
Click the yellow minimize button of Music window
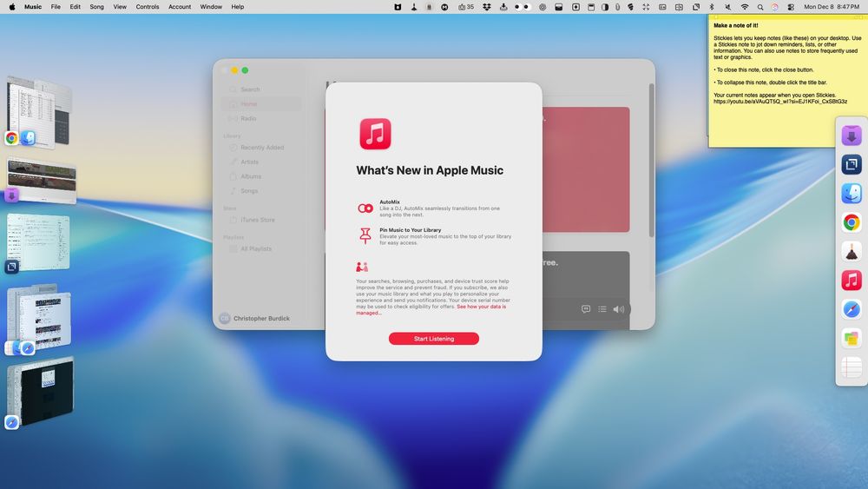pyautogui.click(x=234, y=70)
